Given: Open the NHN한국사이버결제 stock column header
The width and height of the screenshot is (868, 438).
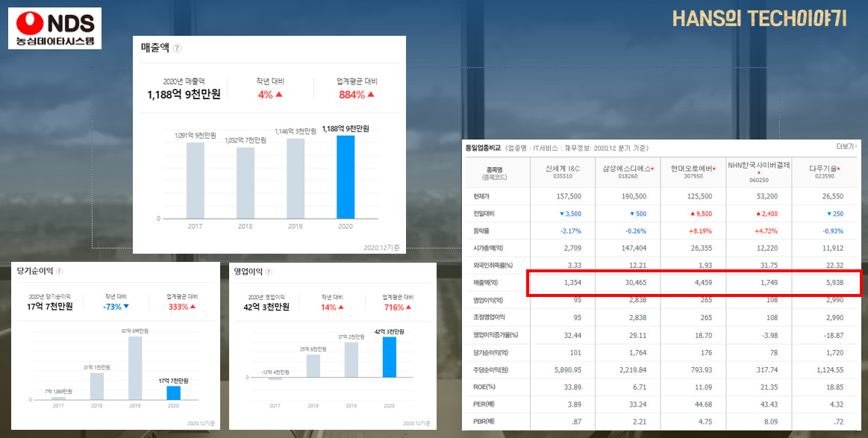Looking at the screenshot, I should coord(758,172).
